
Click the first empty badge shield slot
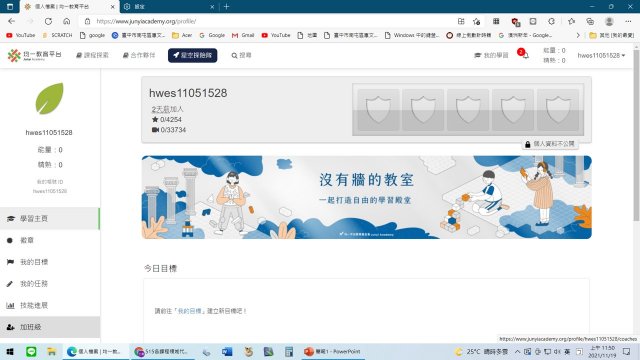point(378,109)
